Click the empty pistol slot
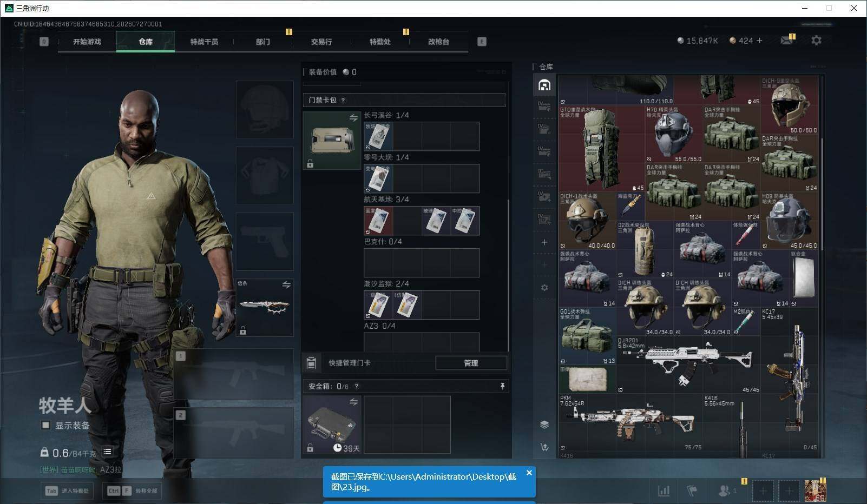The height and width of the screenshot is (504, 867). point(265,241)
